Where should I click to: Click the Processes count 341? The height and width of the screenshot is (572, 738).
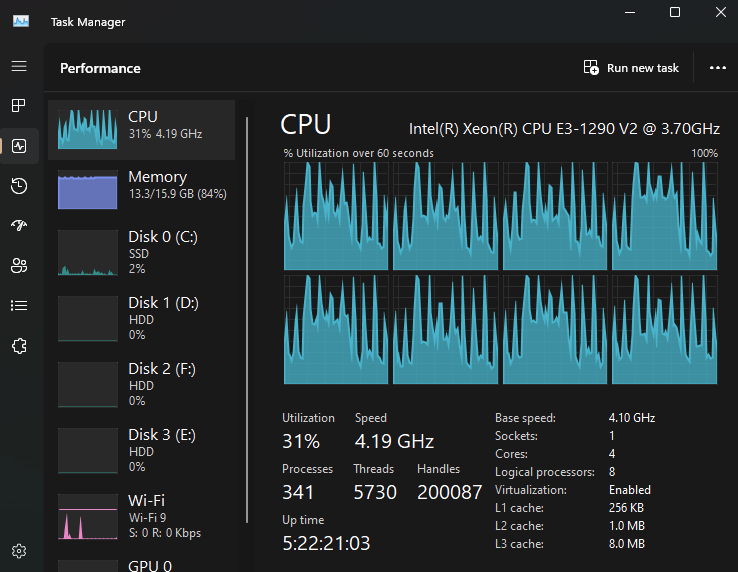(298, 492)
